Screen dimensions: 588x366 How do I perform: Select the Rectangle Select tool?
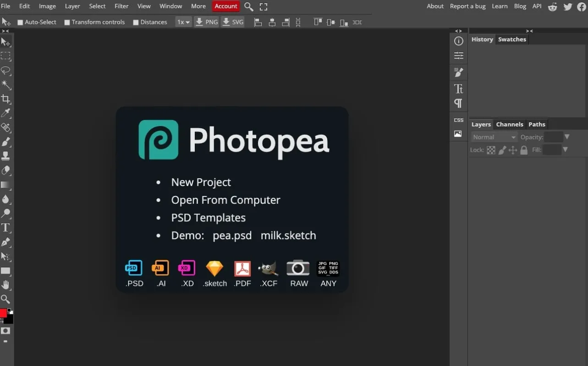click(5, 56)
